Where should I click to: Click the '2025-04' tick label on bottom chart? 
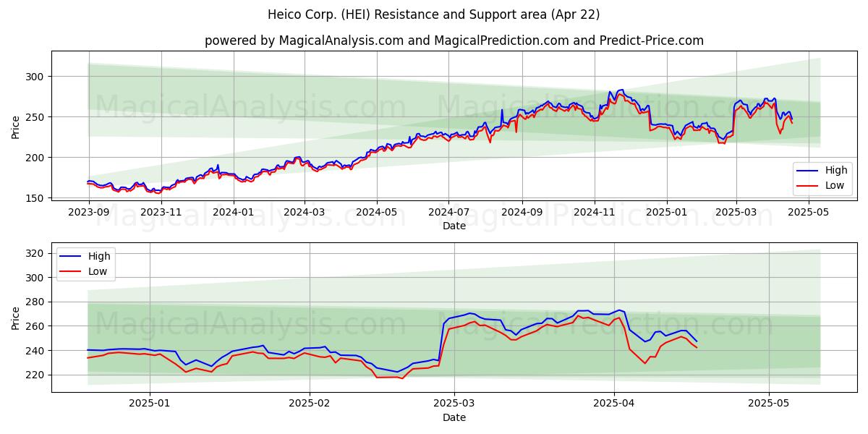(x=614, y=404)
